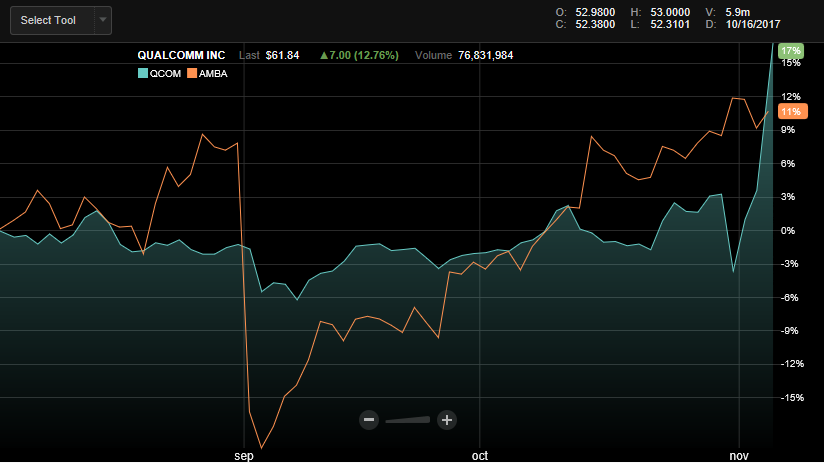Click the -12% y-axis label

coord(792,364)
